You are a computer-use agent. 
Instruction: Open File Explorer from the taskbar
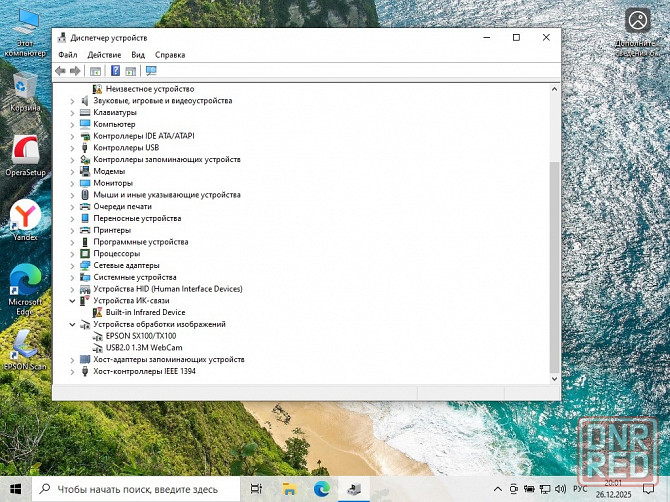pyautogui.click(x=289, y=489)
